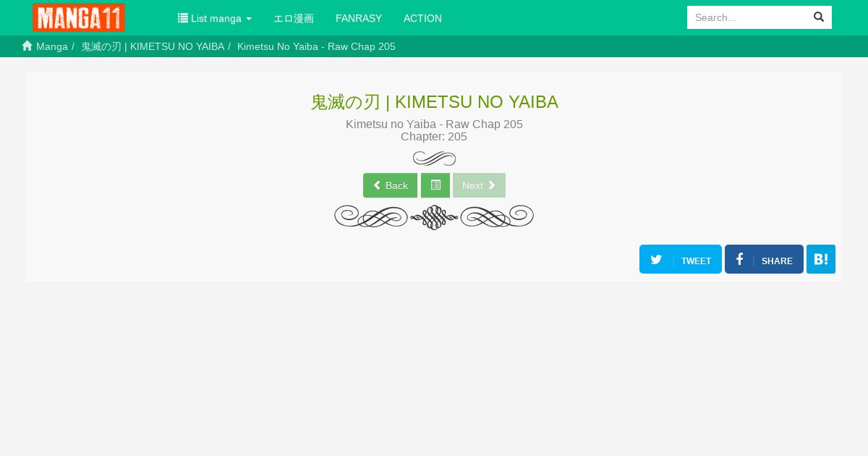Select the 'Chapter: 205' text
This screenshot has width=868, height=456.
pos(434,137)
